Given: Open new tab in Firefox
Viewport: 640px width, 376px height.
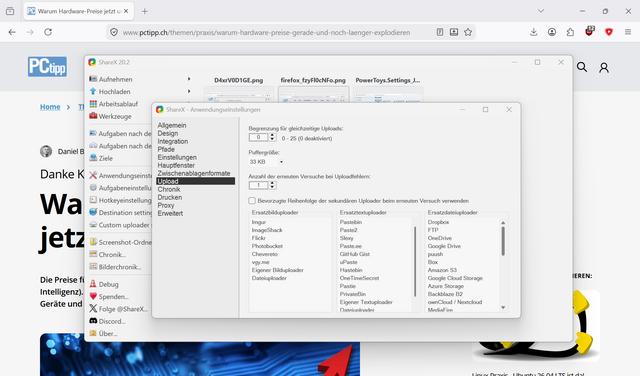Looking at the screenshot, I should 144,11.
